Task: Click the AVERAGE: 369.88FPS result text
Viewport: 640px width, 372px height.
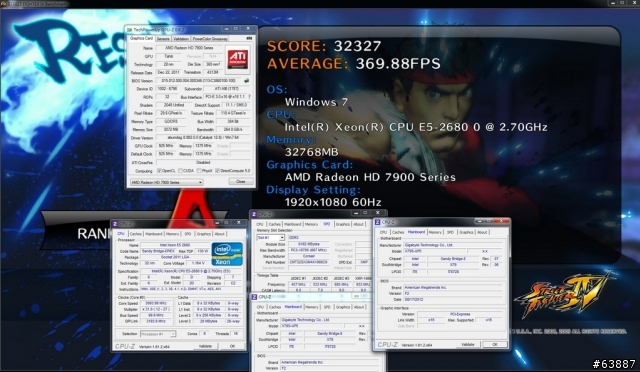Action: coord(354,64)
